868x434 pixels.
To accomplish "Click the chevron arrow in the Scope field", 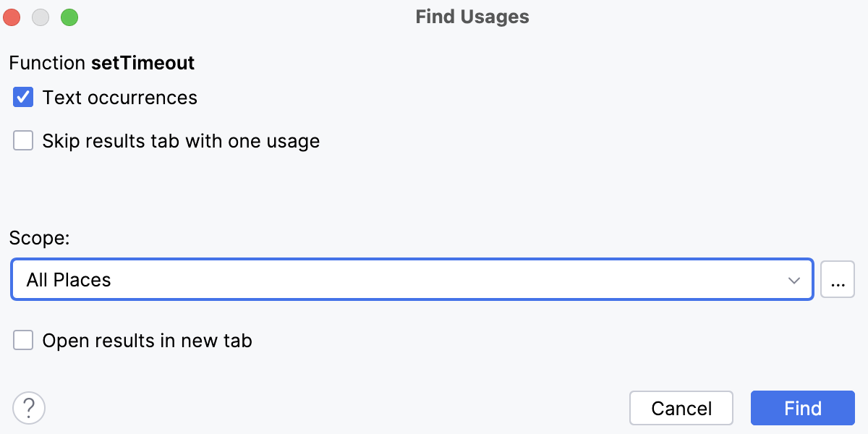I will coord(796,280).
